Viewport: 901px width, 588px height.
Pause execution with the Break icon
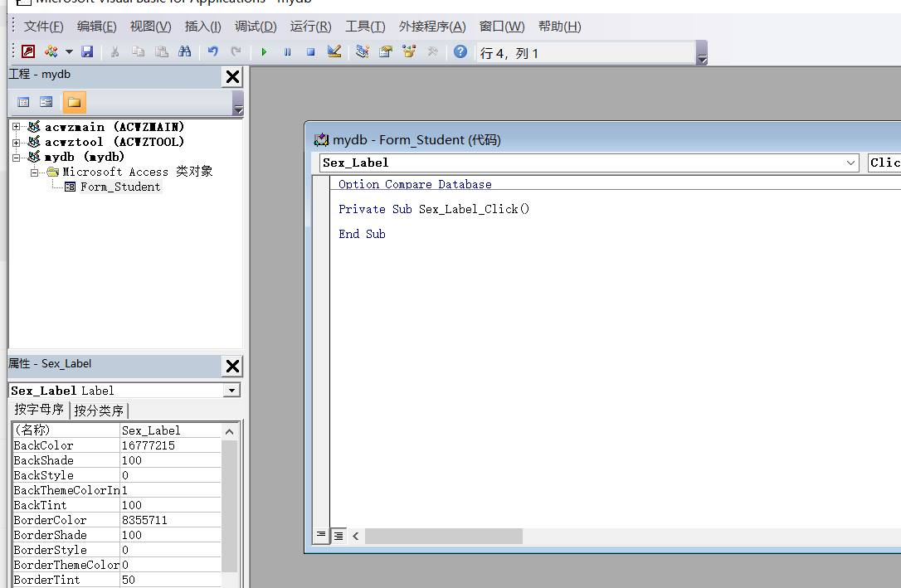point(287,52)
